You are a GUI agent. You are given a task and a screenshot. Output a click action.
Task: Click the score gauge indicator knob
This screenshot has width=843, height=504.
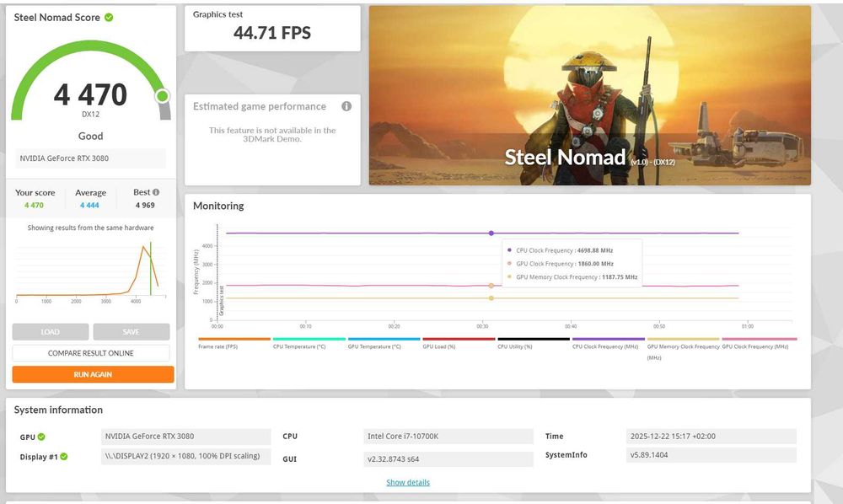163,96
